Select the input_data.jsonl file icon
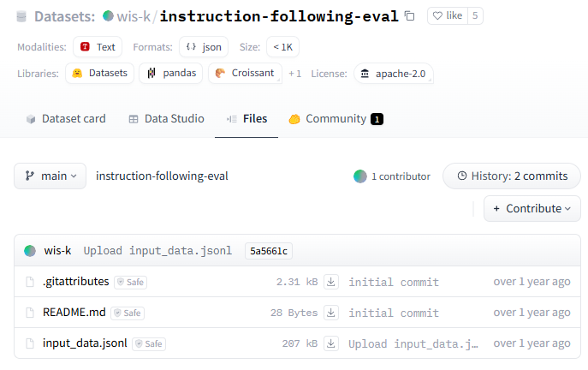This screenshot has height=370, width=588. tap(30, 343)
